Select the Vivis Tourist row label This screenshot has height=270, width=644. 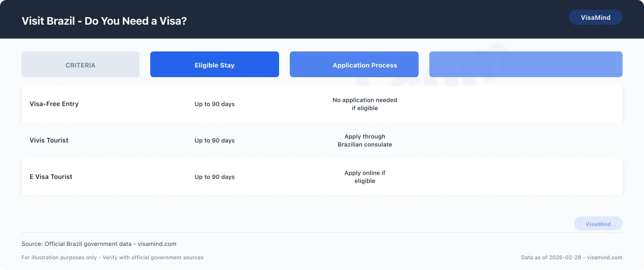pos(49,140)
